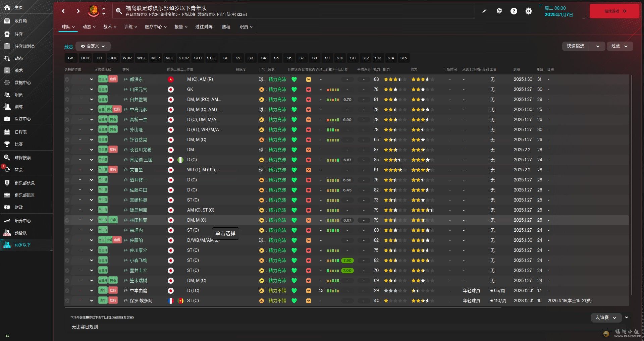This screenshot has width=644, height=341.
Task: Click the 自由身 green tag on 山田元气
Action: pos(103,90)
